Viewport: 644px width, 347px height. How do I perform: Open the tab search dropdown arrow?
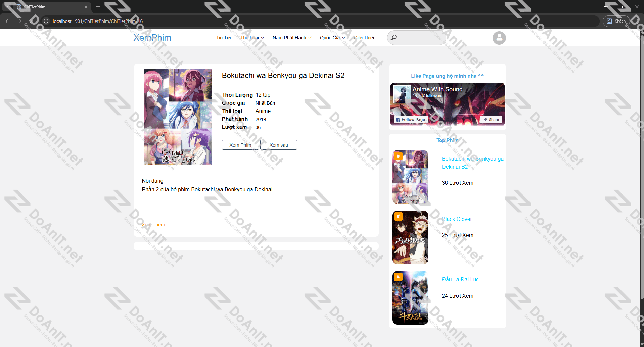pos(7,7)
